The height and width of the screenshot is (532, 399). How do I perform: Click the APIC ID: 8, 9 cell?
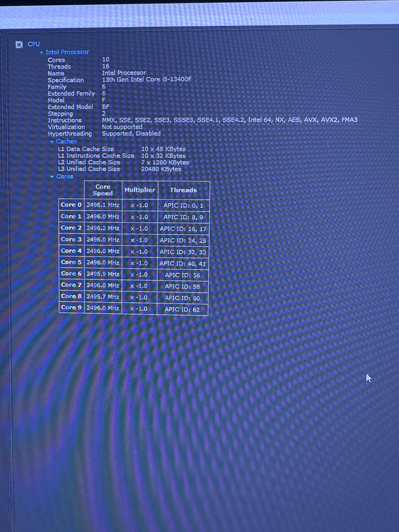coord(183,217)
